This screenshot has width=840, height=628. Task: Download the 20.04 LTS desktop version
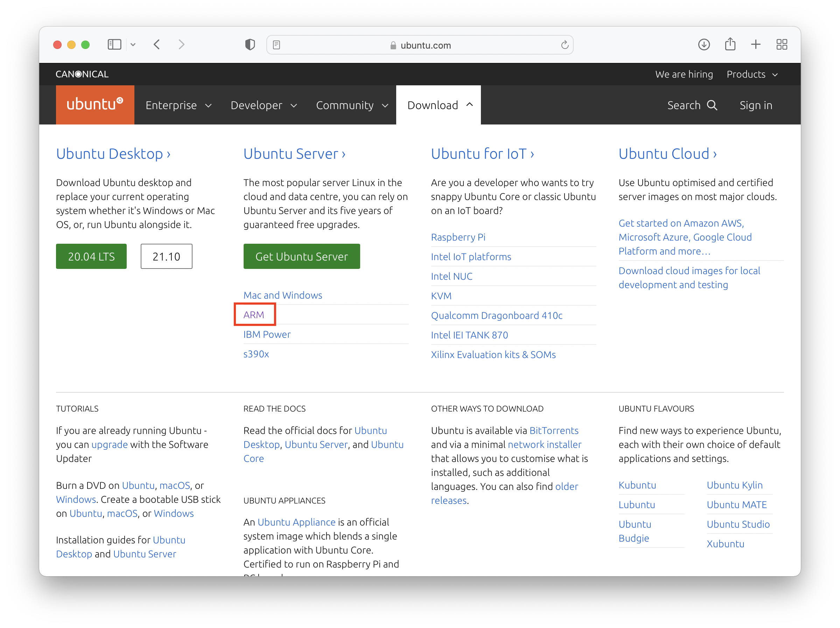pos(91,257)
